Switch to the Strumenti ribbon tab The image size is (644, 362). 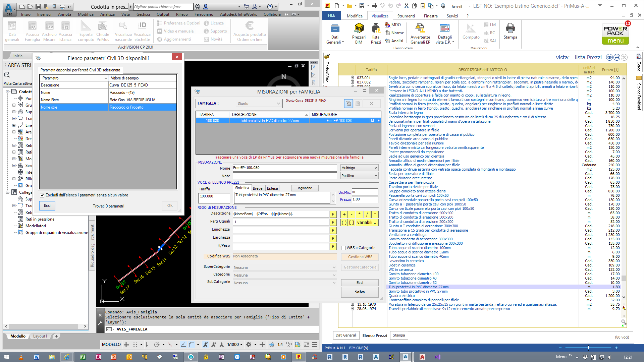tap(406, 16)
